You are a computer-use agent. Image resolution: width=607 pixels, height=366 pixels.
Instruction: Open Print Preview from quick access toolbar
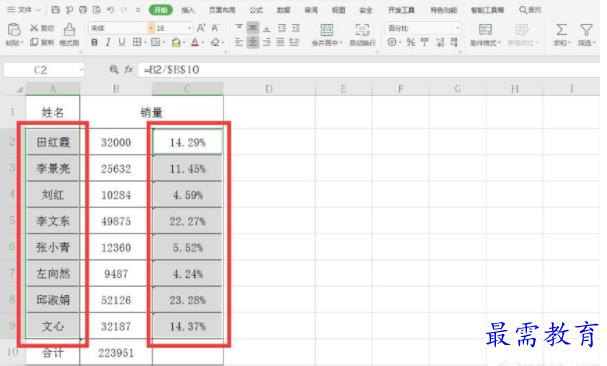pyautogui.click(x=97, y=10)
